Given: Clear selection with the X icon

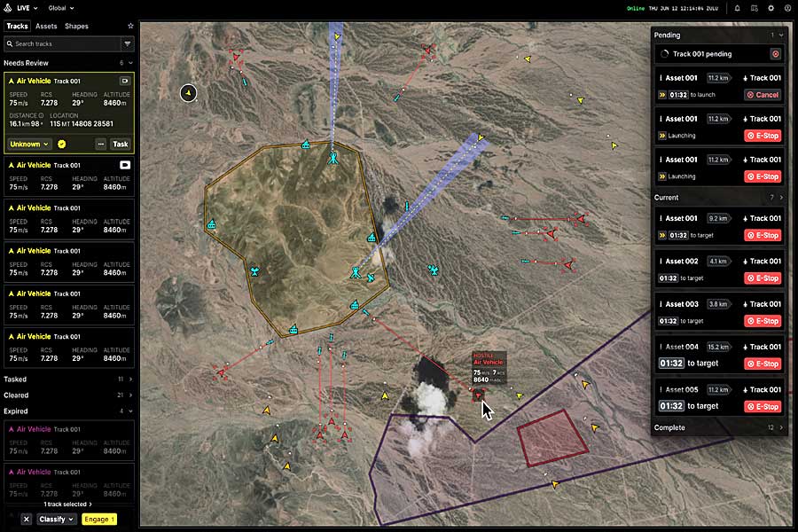Looking at the screenshot, I should click(x=26, y=519).
